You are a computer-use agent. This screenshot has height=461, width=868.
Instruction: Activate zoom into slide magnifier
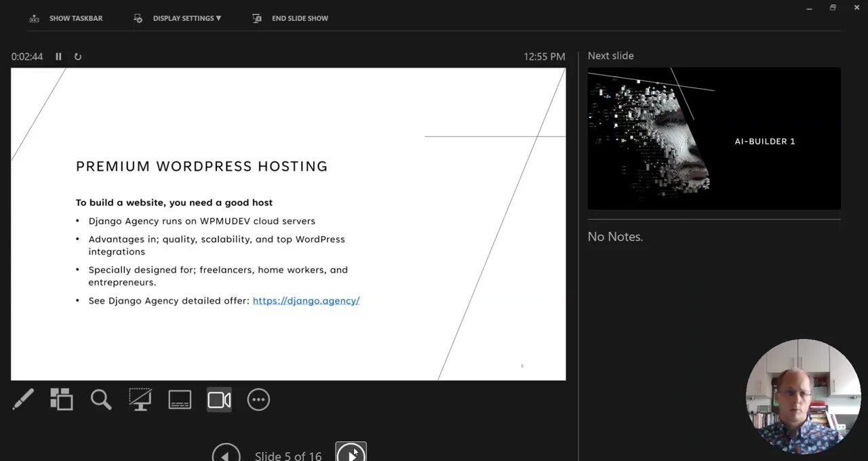tap(101, 399)
